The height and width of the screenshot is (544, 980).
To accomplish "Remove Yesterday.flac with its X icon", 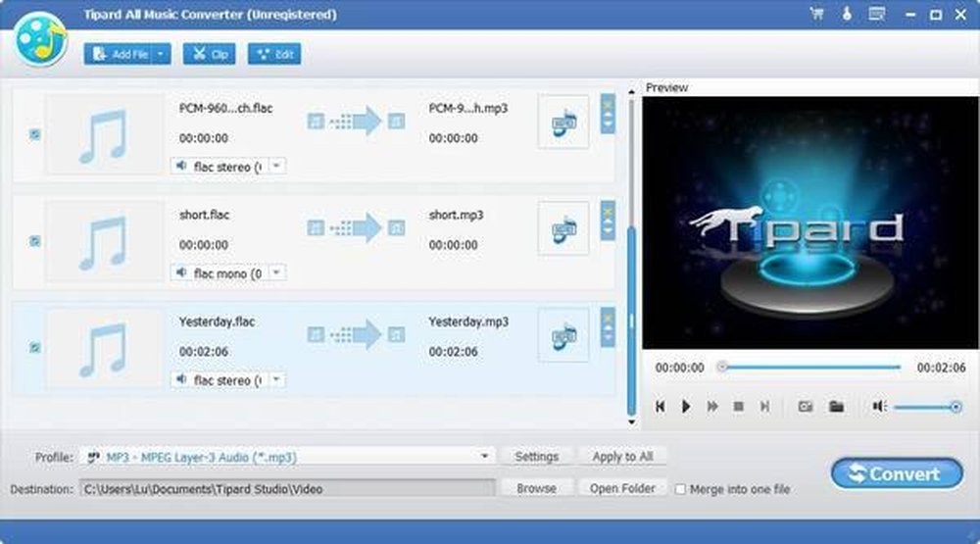I will click(x=608, y=318).
